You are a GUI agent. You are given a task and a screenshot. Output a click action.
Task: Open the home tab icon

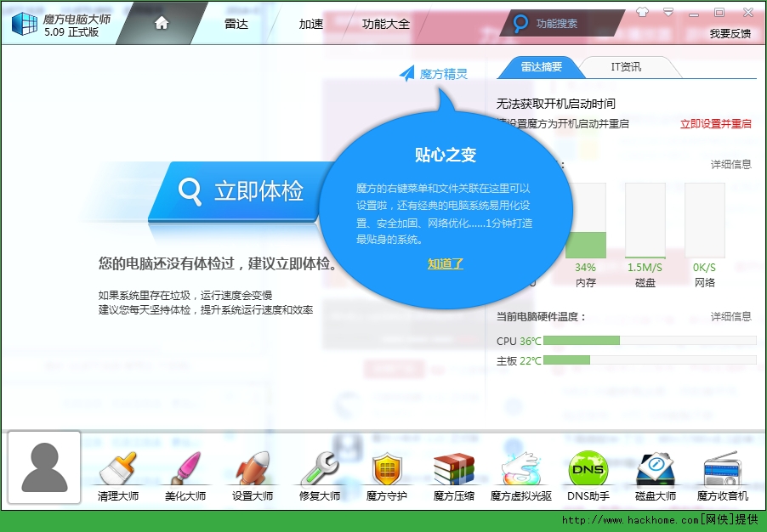pyautogui.click(x=162, y=23)
